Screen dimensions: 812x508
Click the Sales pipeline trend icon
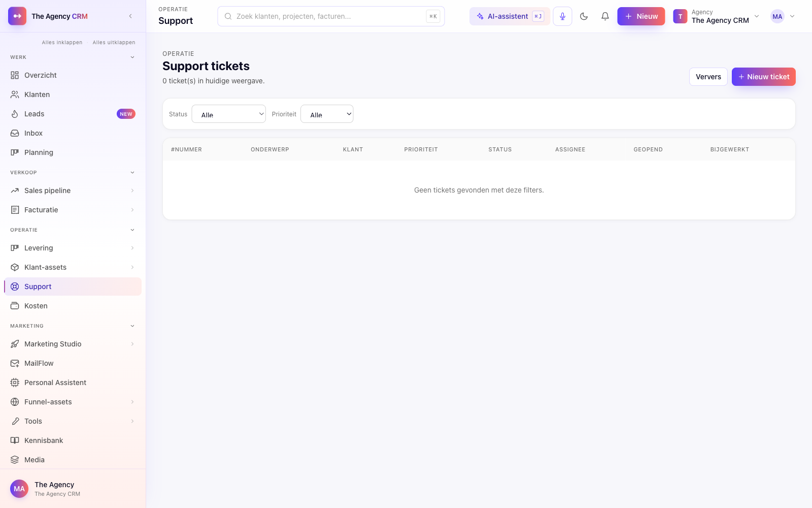click(15, 190)
